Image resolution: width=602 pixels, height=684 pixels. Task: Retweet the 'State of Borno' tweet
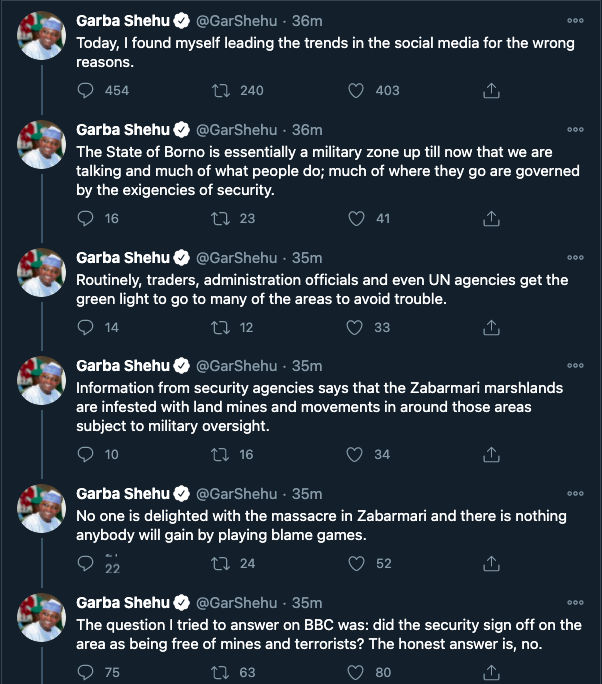(x=221, y=218)
